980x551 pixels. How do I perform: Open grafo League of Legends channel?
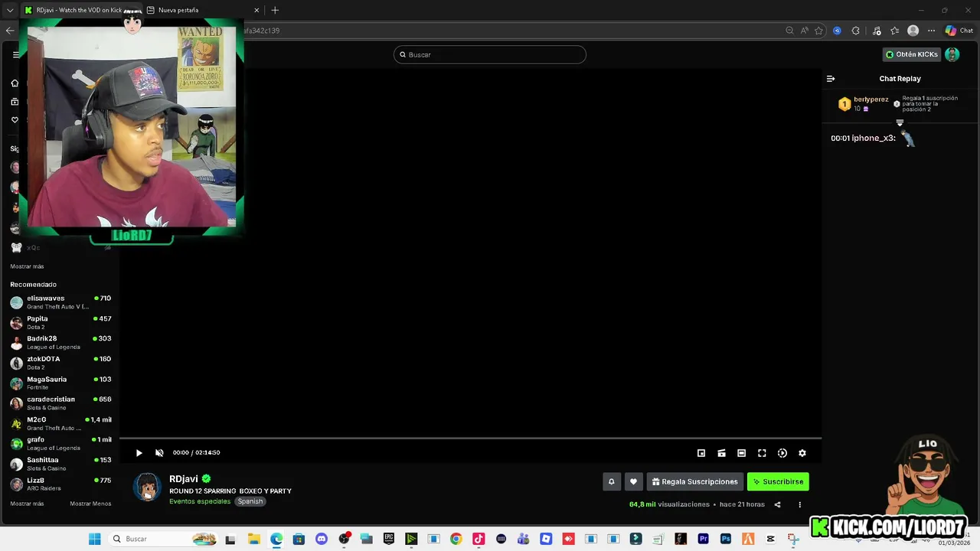(60, 444)
